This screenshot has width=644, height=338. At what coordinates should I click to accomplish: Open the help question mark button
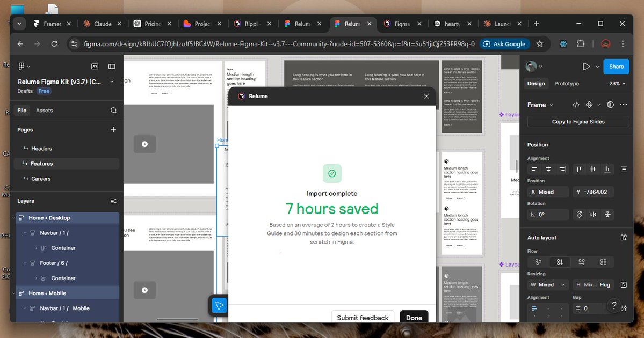(x=614, y=305)
